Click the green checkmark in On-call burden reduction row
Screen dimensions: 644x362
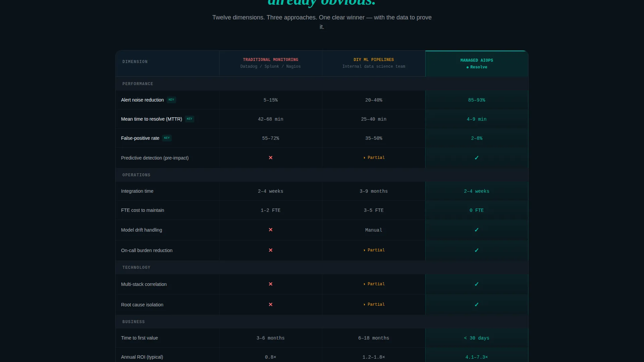(x=477, y=250)
